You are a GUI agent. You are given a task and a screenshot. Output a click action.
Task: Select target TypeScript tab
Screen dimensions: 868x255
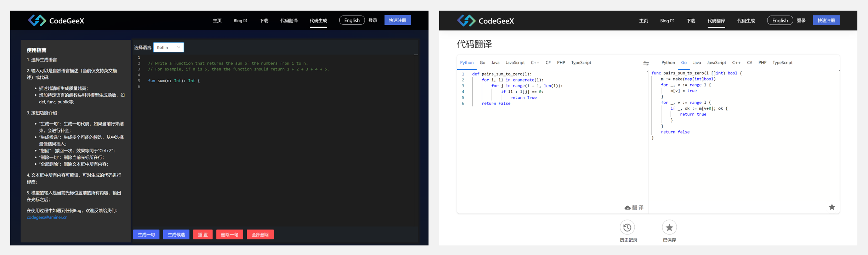pos(783,63)
